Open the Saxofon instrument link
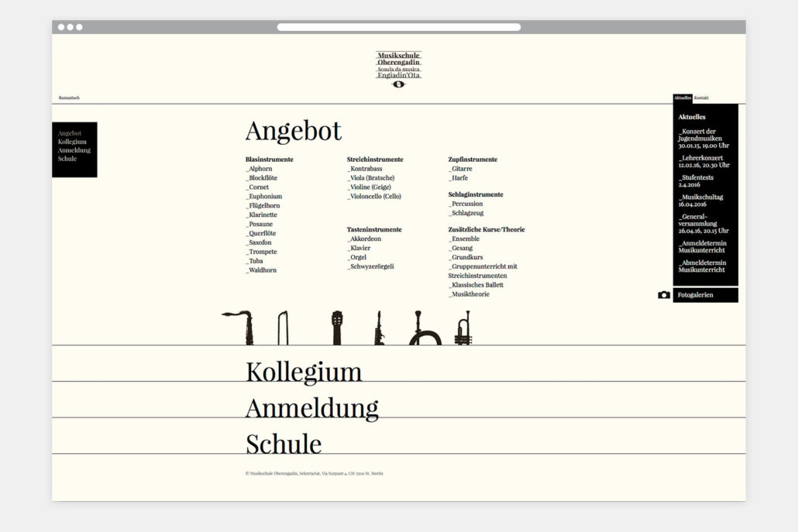Screen dimensions: 798x532 click(x=259, y=242)
